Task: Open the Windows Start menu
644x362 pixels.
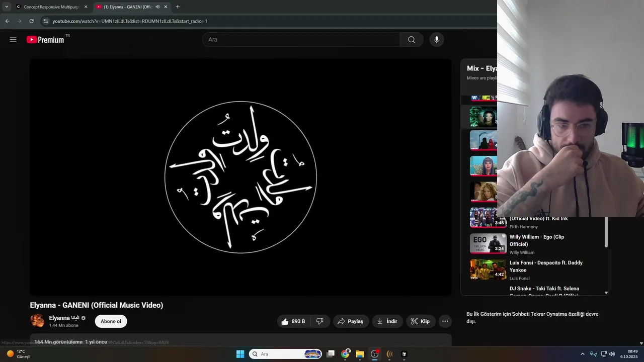Action: pos(240,354)
